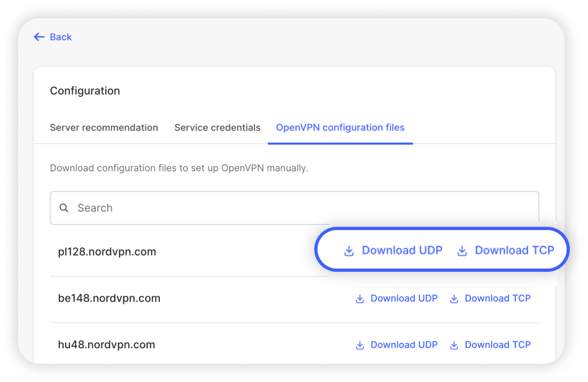Click the back arrow icon
The image size is (588, 382).
click(38, 37)
